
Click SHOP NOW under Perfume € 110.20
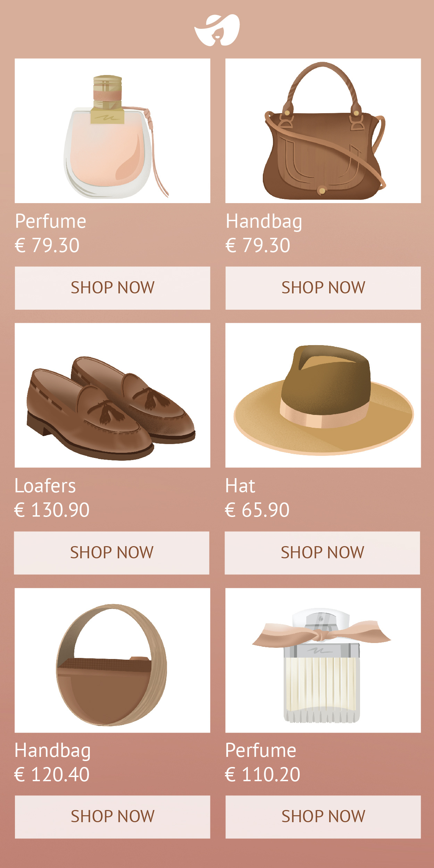coord(323,817)
